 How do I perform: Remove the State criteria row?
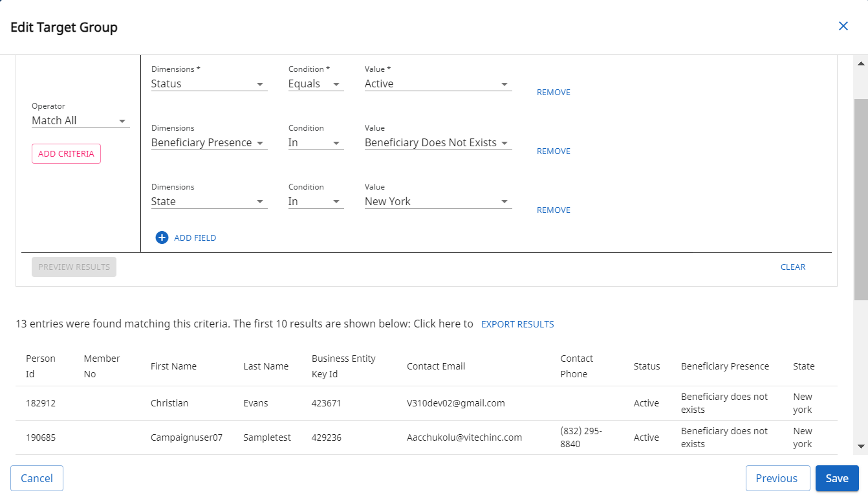pos(553,210)
